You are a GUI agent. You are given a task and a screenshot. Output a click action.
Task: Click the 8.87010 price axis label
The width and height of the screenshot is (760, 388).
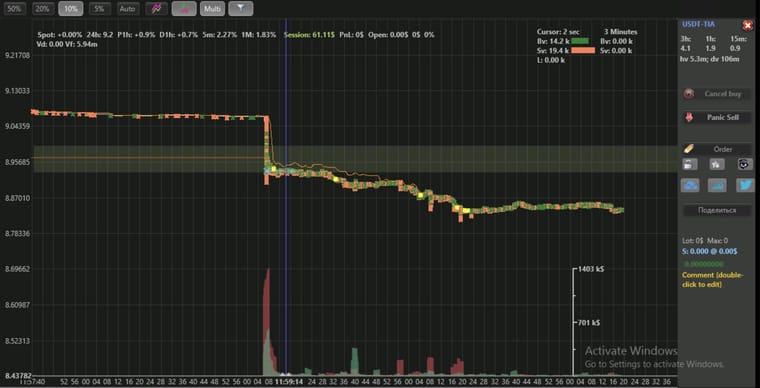click(18, 198)
